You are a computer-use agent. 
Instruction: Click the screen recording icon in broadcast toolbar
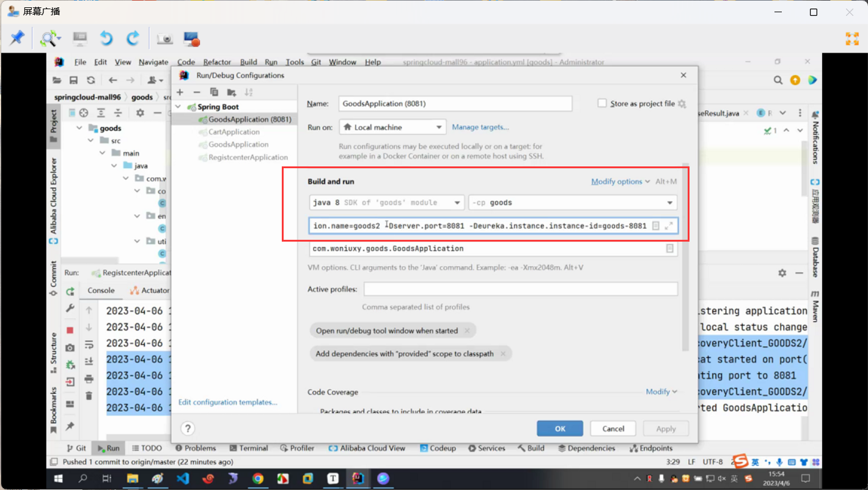[191, 39]
